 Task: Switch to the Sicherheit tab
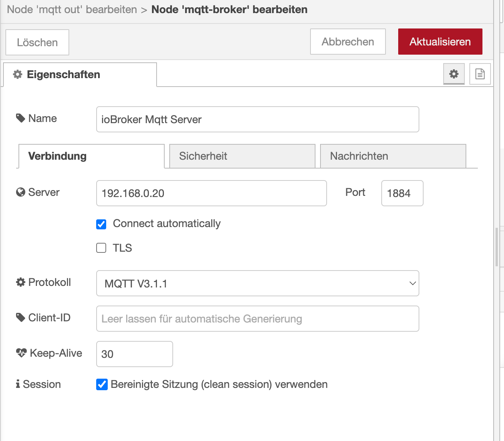tap(242, 156)
